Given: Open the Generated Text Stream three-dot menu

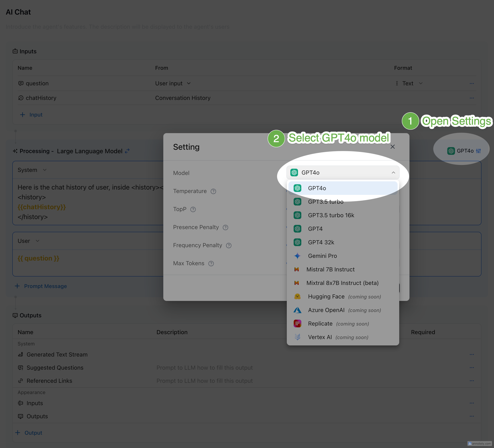Looking at the screenshot, I should coord(471,355).
